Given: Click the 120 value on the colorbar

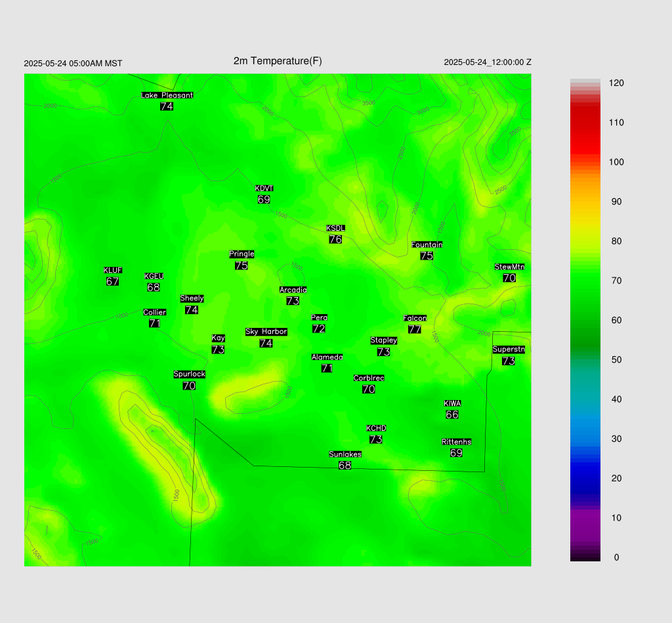Looking at the screenshot, I should coord(616,83).
